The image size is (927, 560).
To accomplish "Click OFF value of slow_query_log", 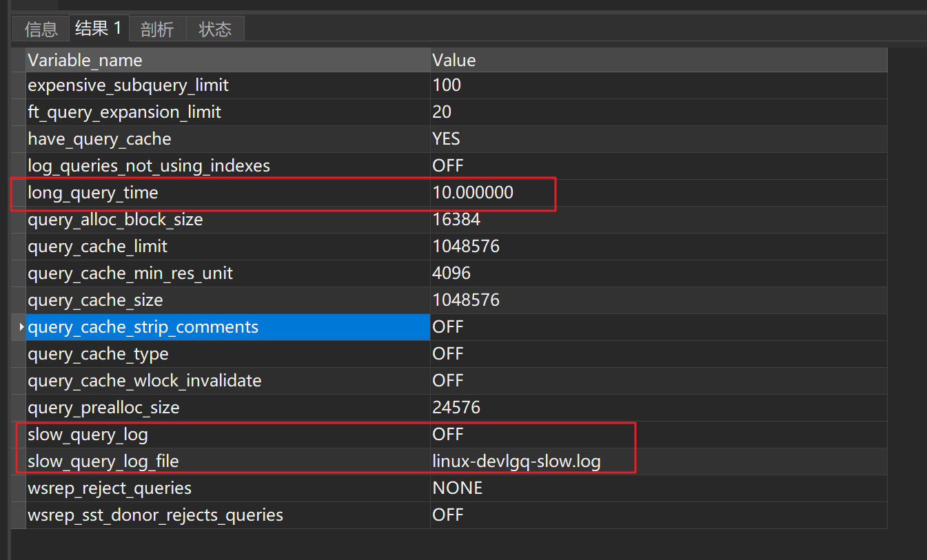I will pyautogui.click(x=659, y=435).
